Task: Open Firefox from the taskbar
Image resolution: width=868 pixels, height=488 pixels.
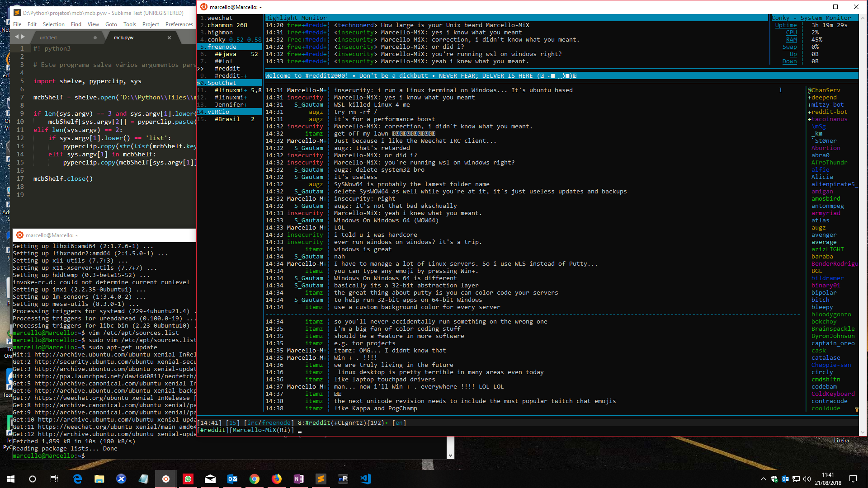Action: point(277,479)
